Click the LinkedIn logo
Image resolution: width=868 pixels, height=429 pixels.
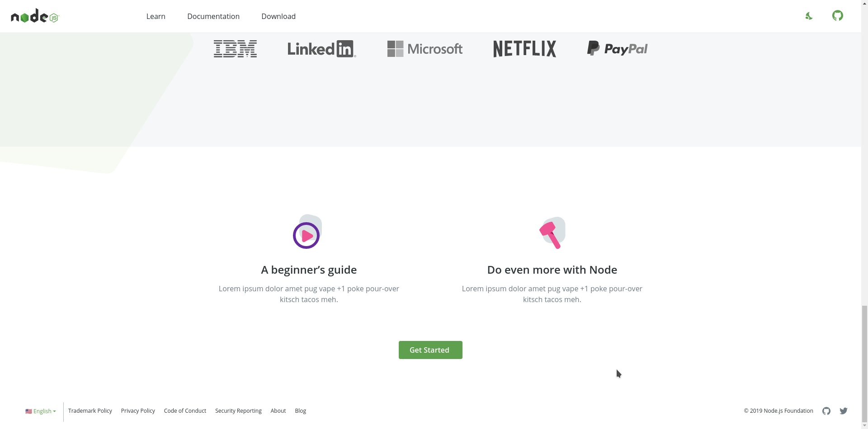click(321, 48)
